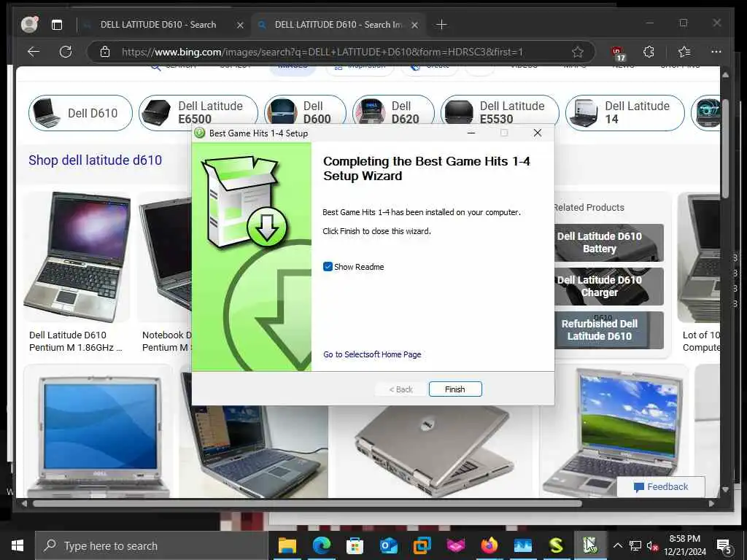Click the Edge address bar URL
Image resolution: width=747 pixels, height=560 pixels.
(x=322, y=52)
